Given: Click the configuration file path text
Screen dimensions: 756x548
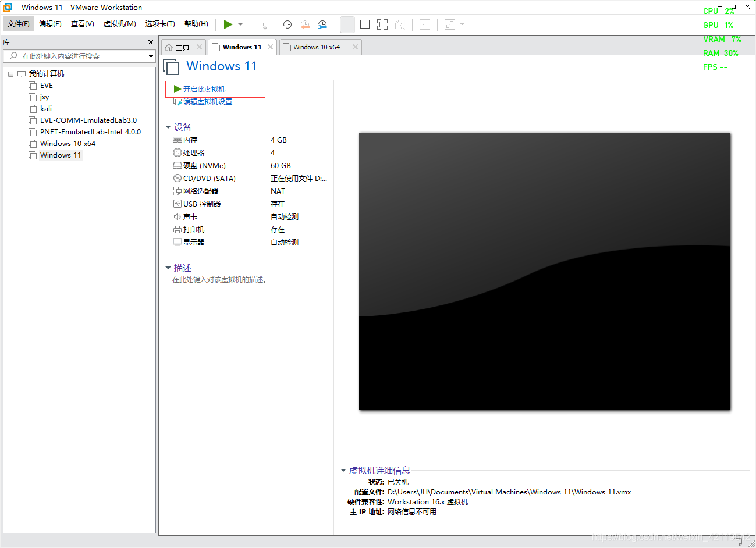Looking at the screenshot, I should pos(509,492).
